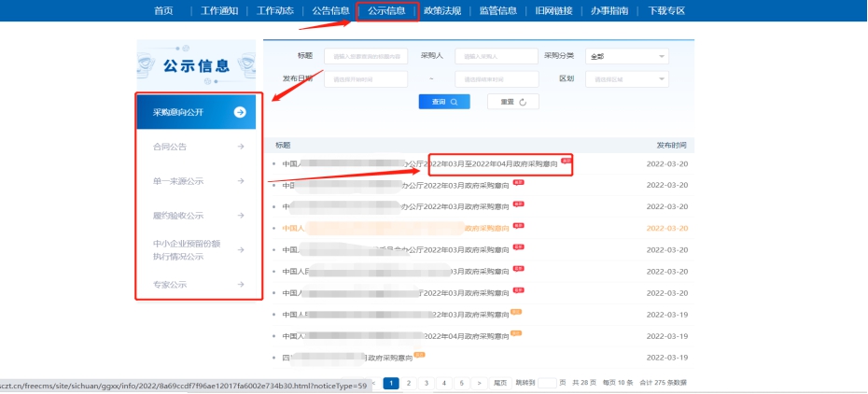Click the 查询 search button

[443, 102]
